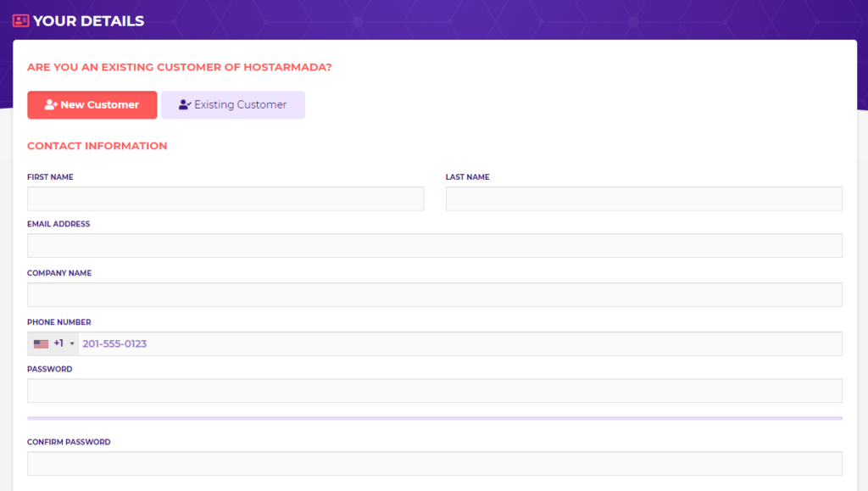Focus the Password input field
The height and width of the screenshot is (491, 868).
coord(435,391)
